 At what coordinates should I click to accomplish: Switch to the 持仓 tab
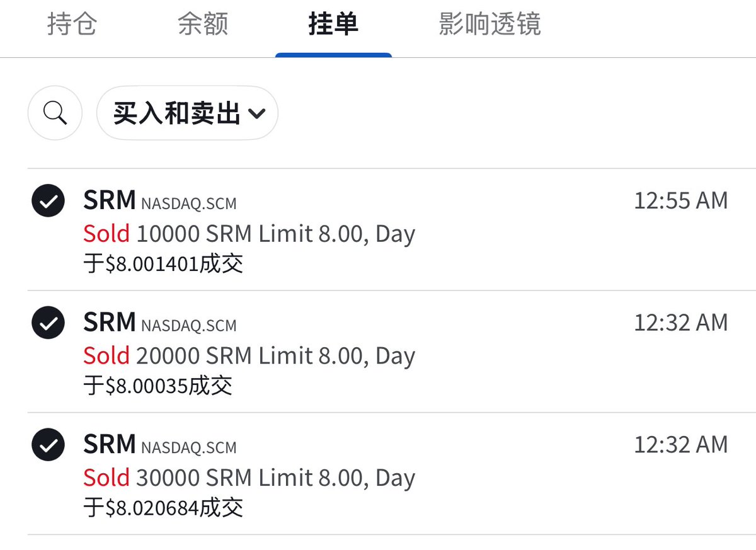point(72,25)
